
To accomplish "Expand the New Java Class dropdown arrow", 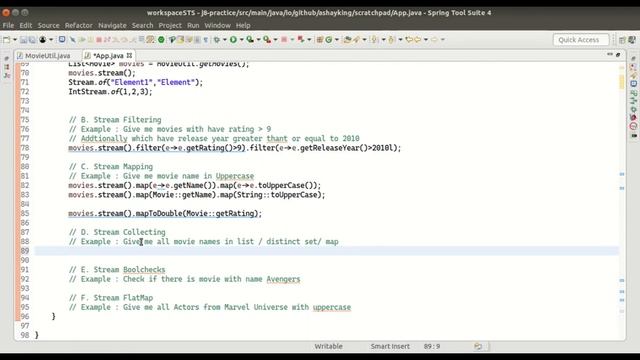I will coord(337,40).
